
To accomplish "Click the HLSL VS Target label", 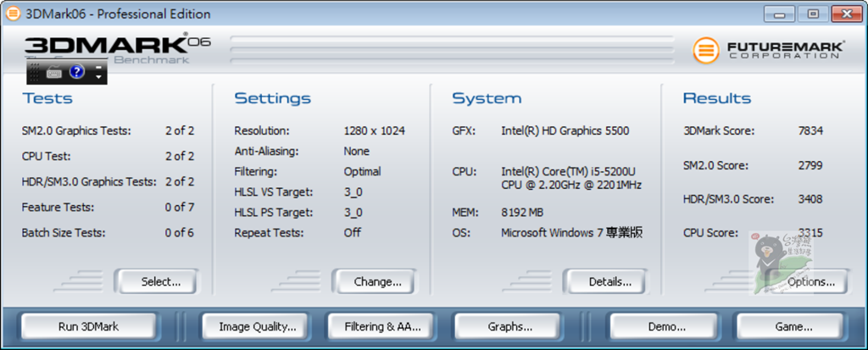I will [274, 192].
